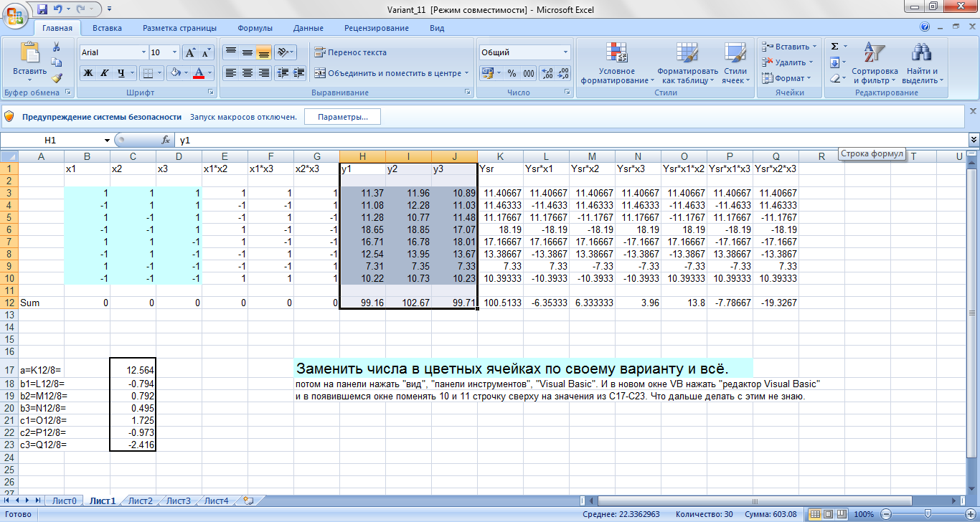Switch to Данные ribbon tab
Screen dimensions: 980x522
click(308, 28)
